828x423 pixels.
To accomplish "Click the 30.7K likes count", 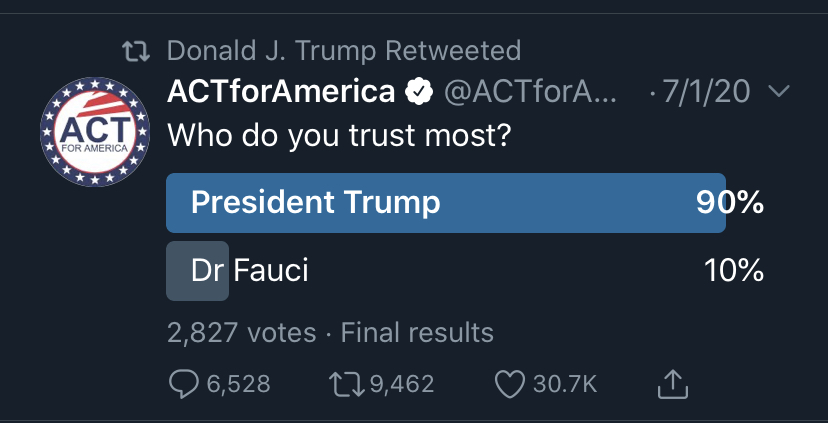I will pos(565,384).
